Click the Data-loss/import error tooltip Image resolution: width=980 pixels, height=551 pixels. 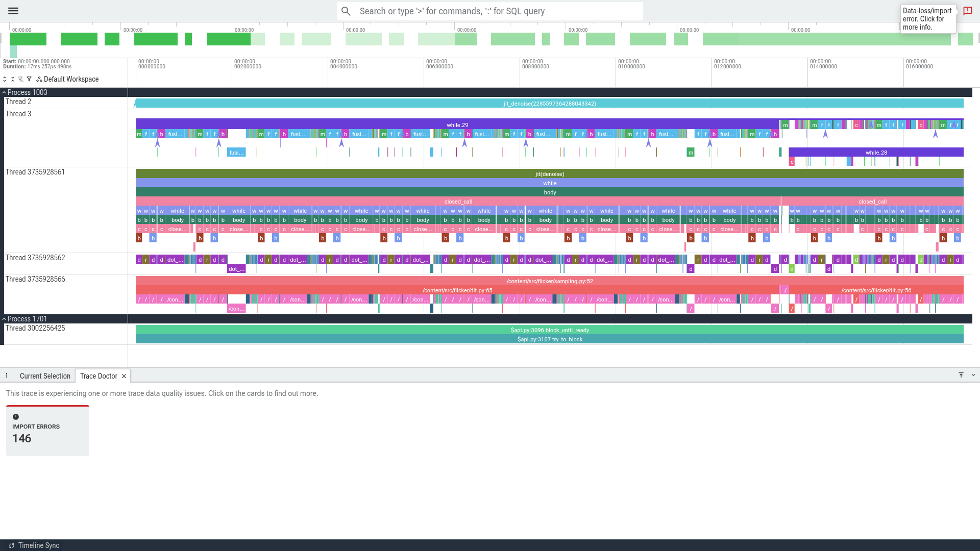(928, 19)
